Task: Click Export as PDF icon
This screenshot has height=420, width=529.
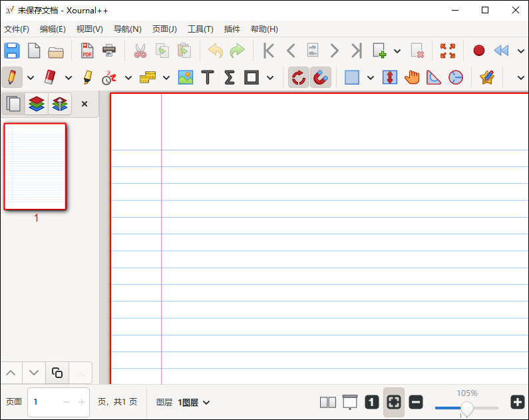Action: (x=87, y=51)
